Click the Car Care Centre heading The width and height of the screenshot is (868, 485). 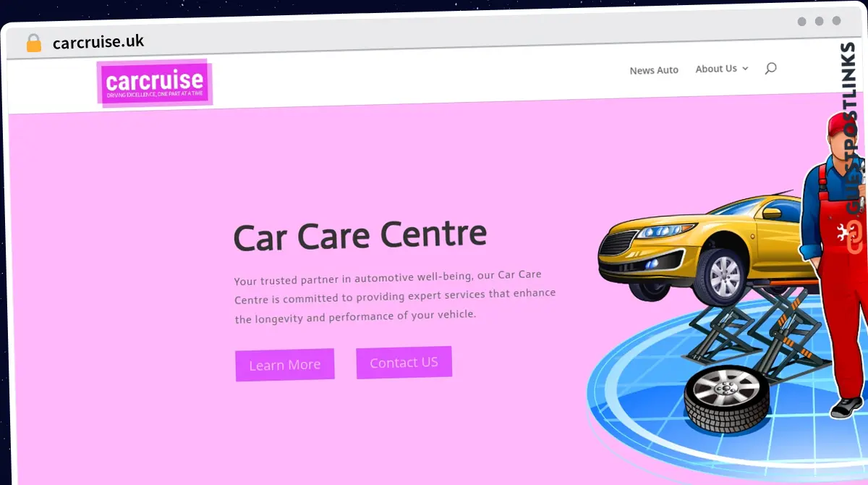point(360,236)
